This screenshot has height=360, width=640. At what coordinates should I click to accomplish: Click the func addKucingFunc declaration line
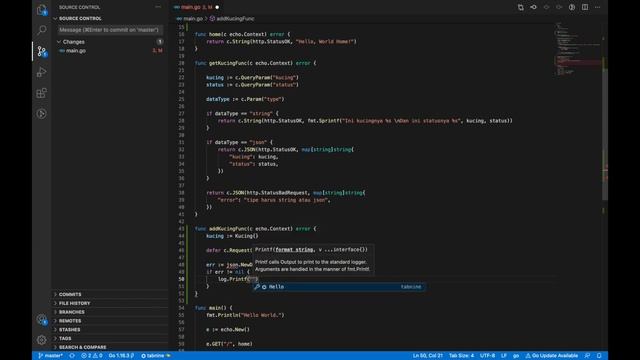coord(256,229)
